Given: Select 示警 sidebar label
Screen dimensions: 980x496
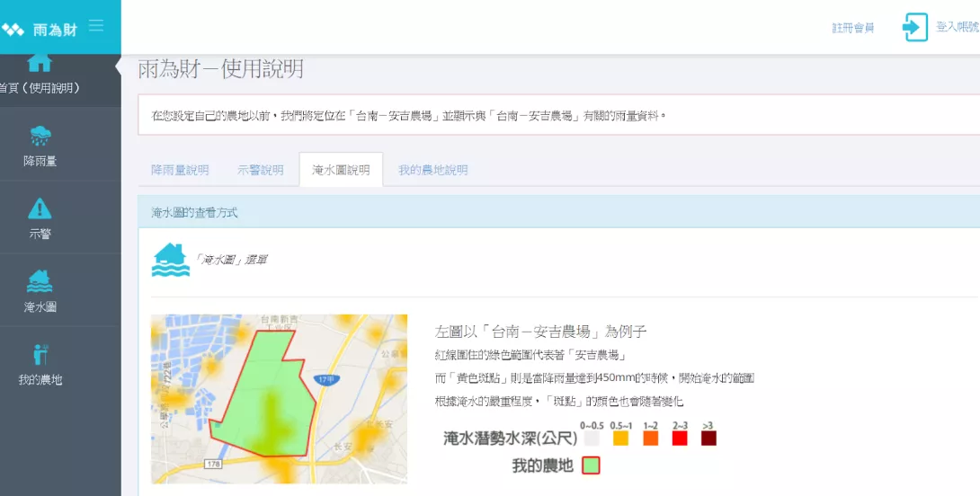Looking at the screenshot, I should click(x=40, y=235).
